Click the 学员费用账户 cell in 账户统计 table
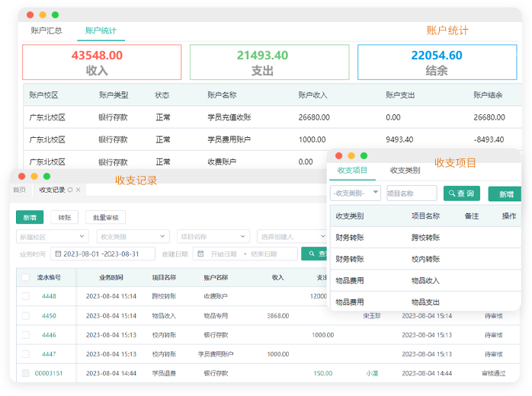Image resolution: width=532 pixels, height=396 pixels. pyautogui.click(x=229, y=139)
